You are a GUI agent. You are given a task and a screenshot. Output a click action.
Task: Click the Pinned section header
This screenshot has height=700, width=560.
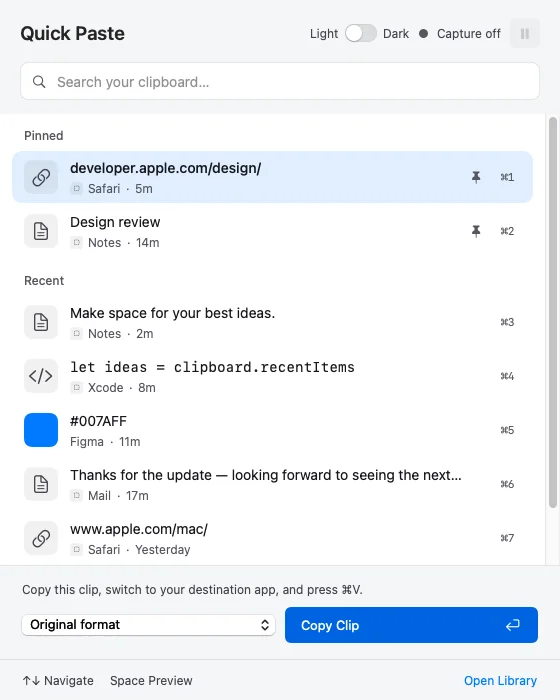[x=44, y=135]
